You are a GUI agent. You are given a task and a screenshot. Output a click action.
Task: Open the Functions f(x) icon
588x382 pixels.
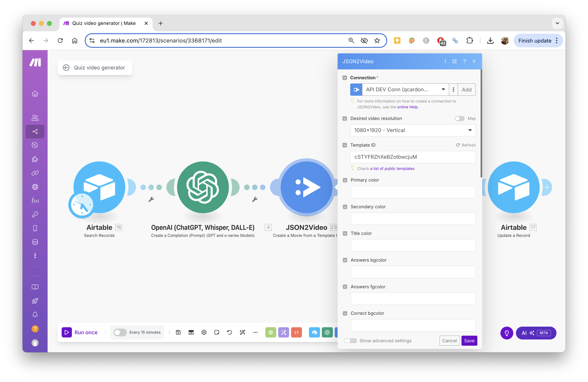tap(35, 201)
